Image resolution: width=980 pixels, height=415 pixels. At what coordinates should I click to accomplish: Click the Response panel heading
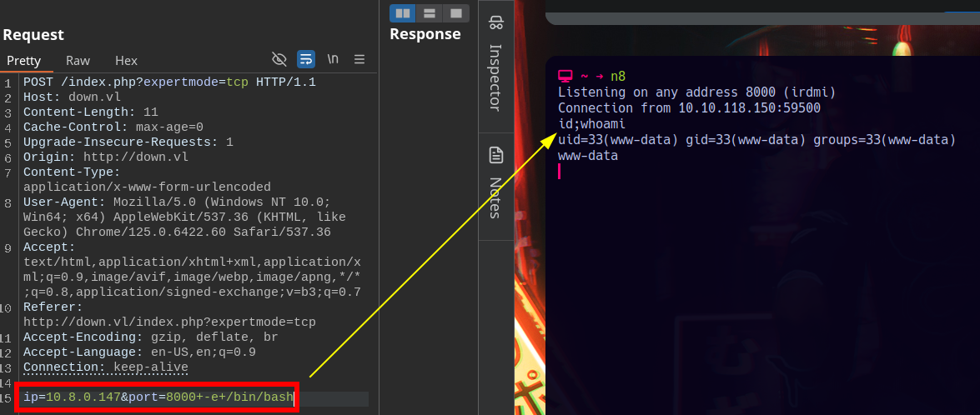pos(425,33)
